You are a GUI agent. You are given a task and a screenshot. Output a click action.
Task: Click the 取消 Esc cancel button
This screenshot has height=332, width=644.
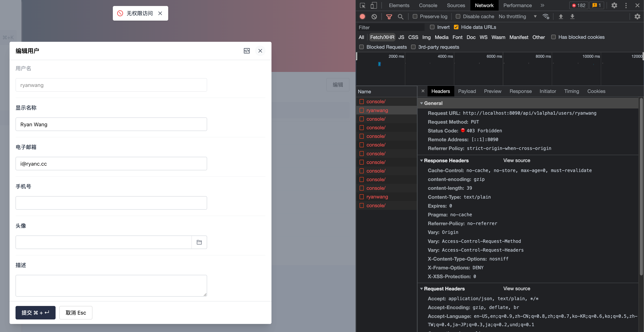(x=76, y=313)
